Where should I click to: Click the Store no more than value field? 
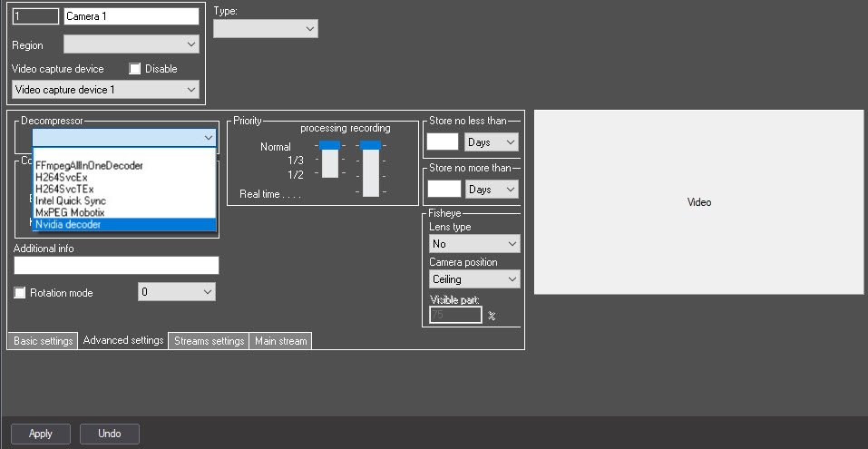444,189
